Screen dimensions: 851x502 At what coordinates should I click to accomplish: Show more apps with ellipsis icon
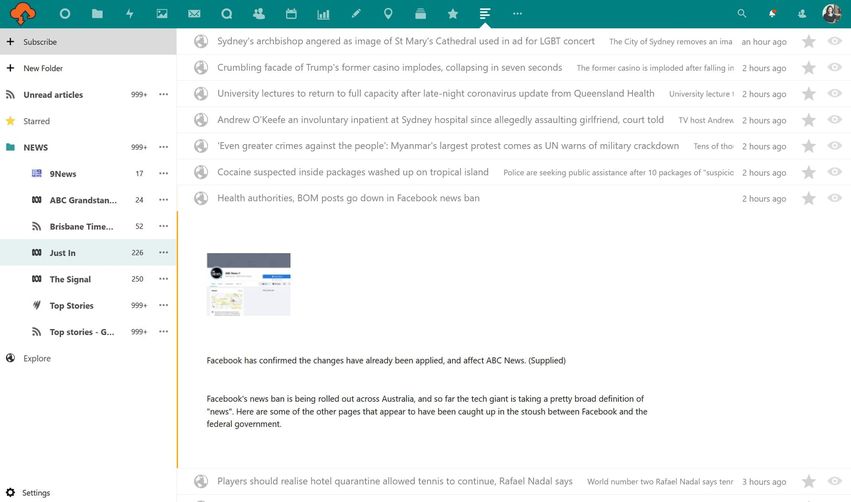[x=517, y=14]
